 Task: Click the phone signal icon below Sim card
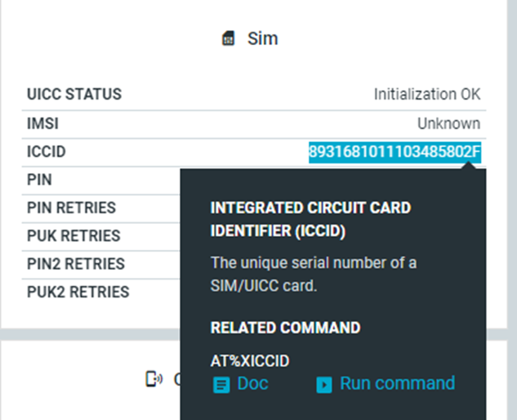point(154,379)
